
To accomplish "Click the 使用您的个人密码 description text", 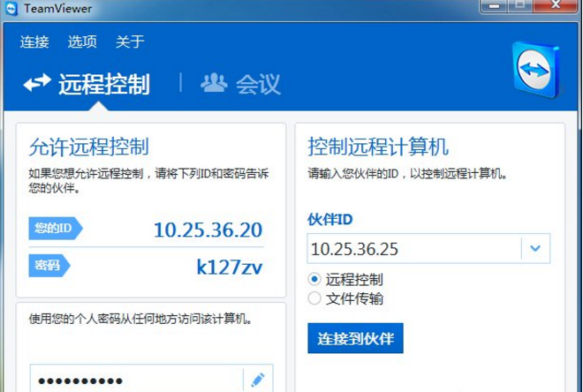I will pos(140,319).
